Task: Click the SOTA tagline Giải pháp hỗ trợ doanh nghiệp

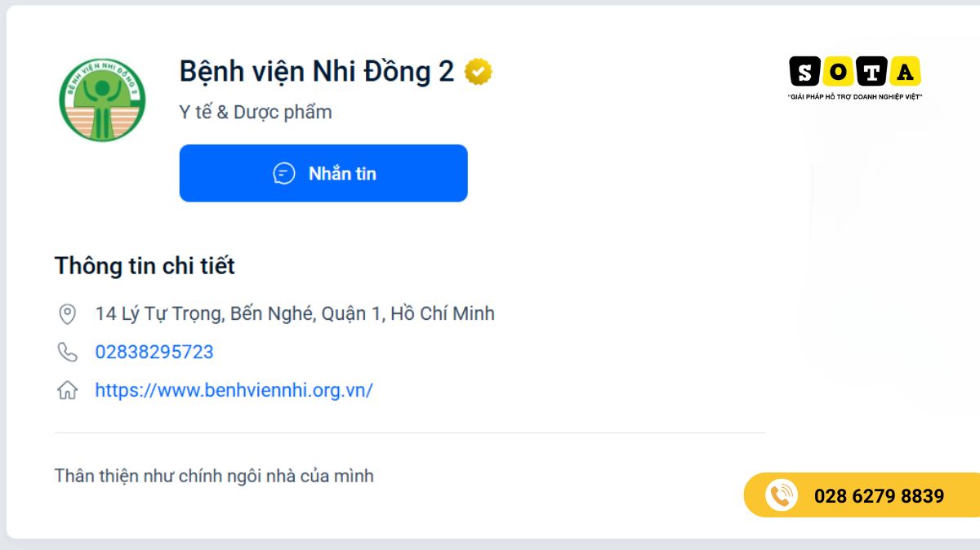Action: tap(855, 97)
